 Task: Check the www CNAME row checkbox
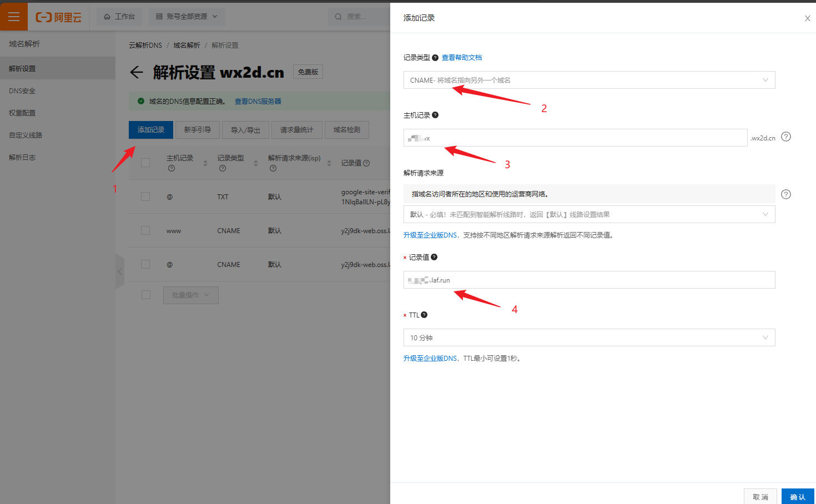145,230
